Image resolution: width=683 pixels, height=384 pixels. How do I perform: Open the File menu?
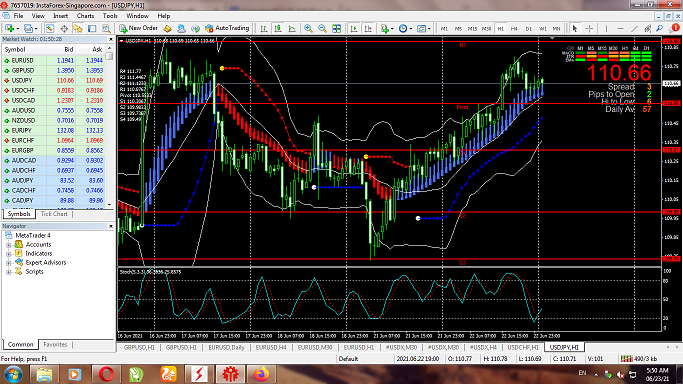tap(18, 16)
